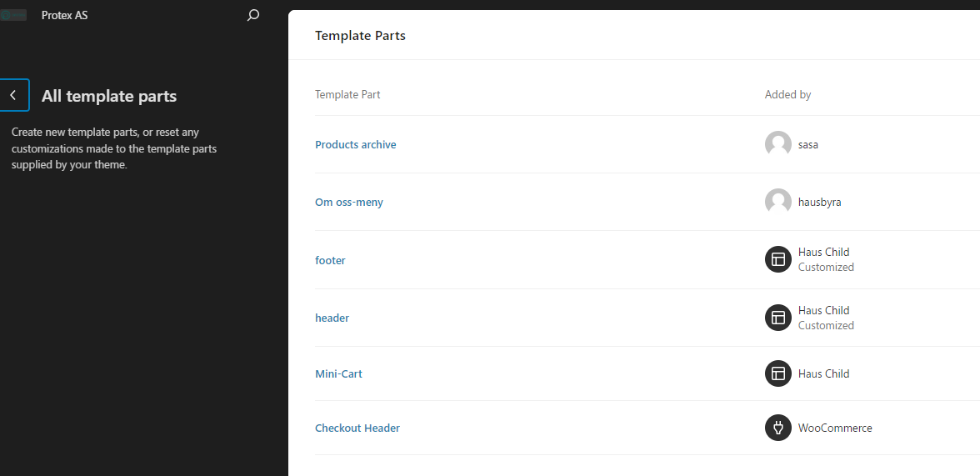Click hausbyra's avatar icon

pyautogui.click(x=777, y=202)
